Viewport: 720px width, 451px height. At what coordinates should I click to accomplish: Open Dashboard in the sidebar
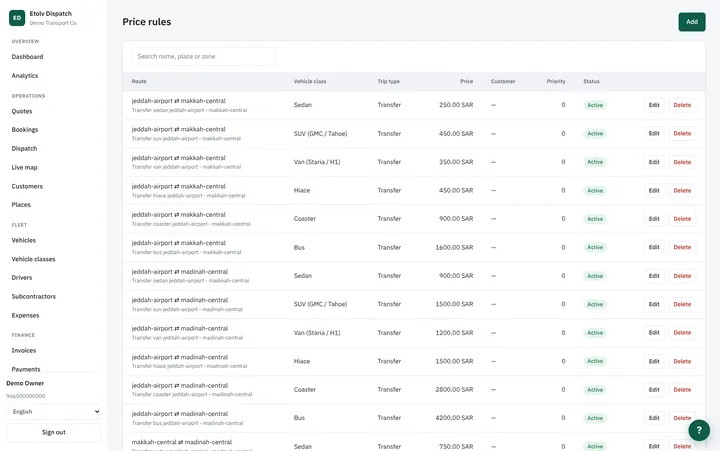27,57
